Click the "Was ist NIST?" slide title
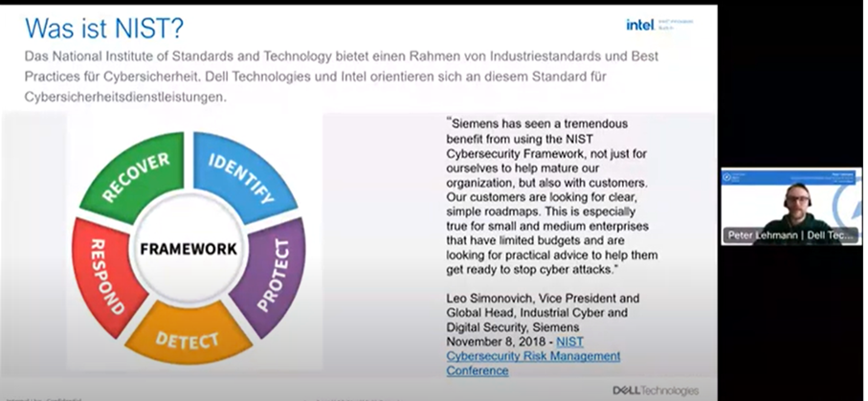Viewport: 868px width, 401px height. [104, 29]
